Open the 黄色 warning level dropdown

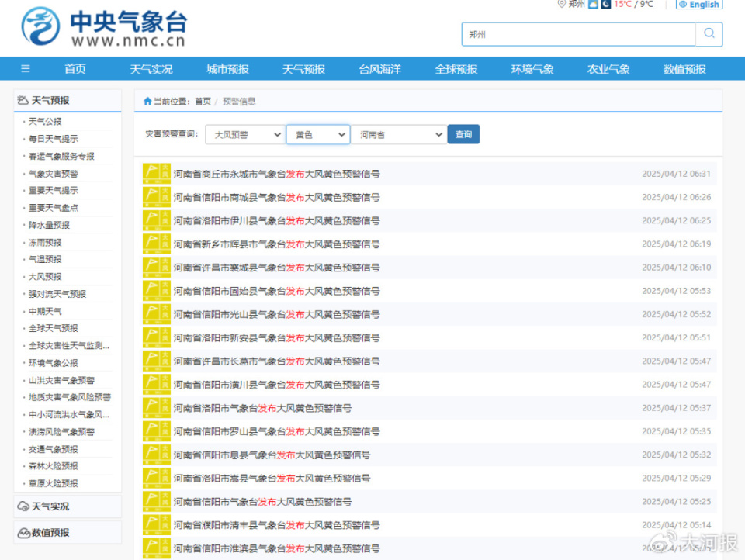tap(318, 134)
